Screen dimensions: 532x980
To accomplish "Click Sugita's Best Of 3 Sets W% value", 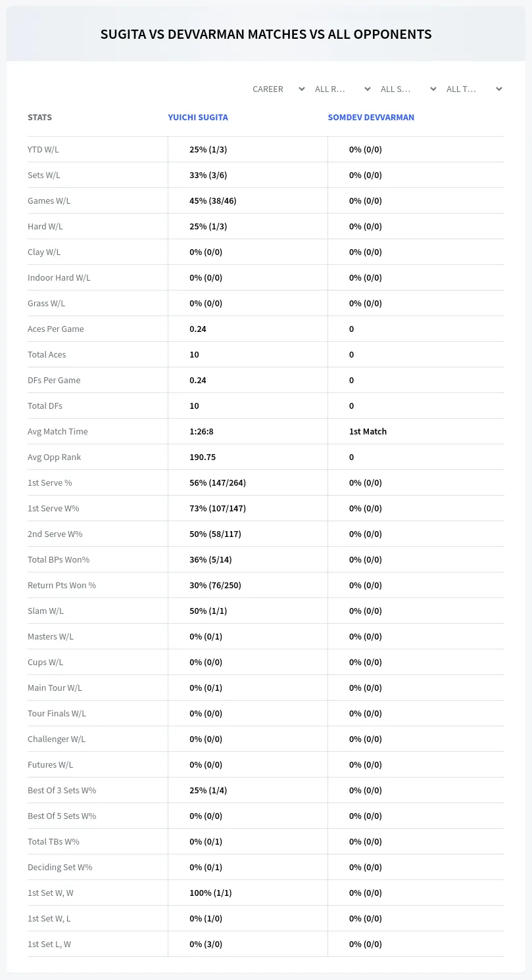I will pos(208,790).
